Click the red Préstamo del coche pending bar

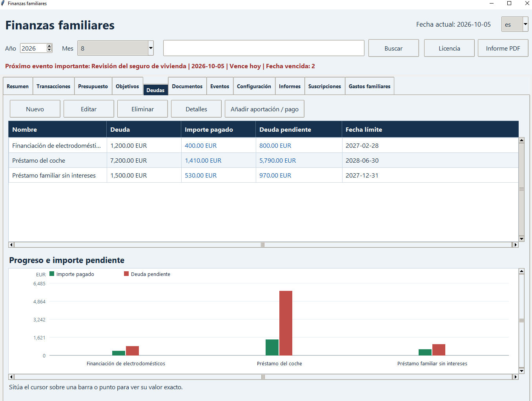(x=286, y=323)
